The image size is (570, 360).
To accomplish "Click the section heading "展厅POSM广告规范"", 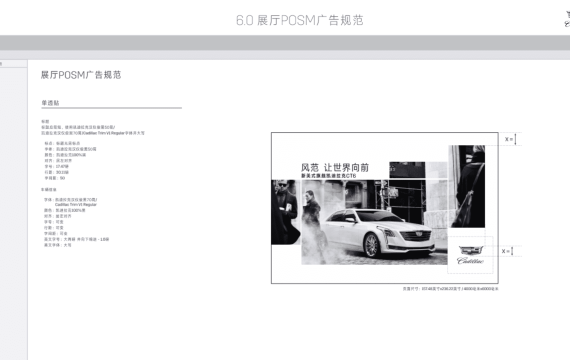I will (81, 75).
